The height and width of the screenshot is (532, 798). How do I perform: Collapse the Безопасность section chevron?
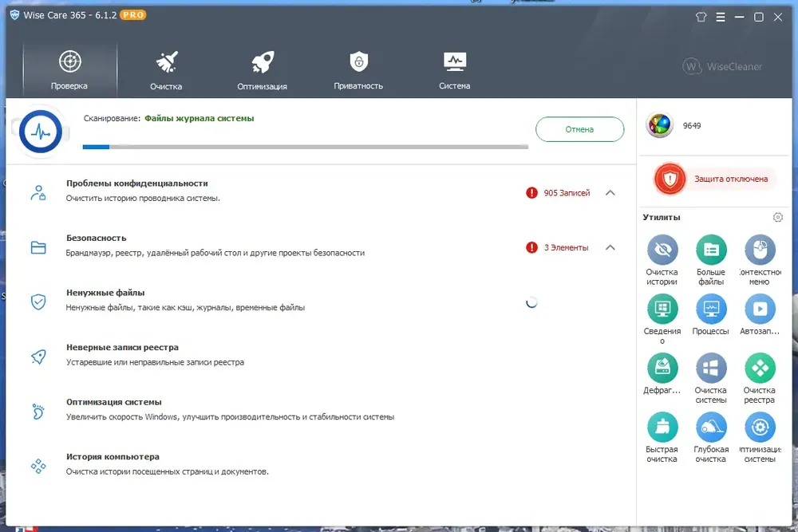610,247
